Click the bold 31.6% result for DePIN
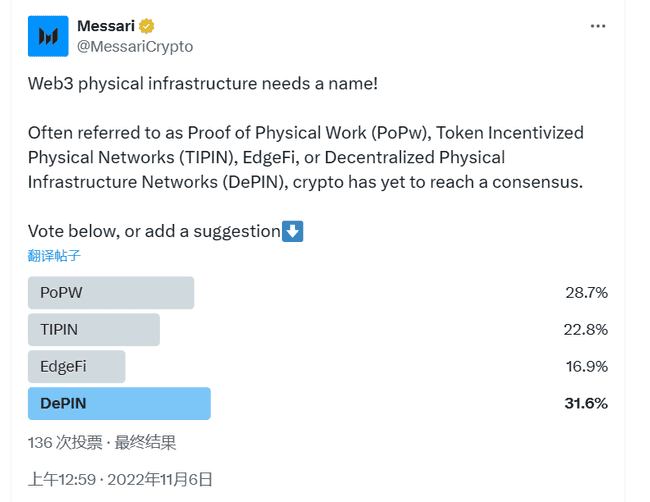Image resolution: width=650 pixels, height=502 pixels. click(x=586, y=404)
